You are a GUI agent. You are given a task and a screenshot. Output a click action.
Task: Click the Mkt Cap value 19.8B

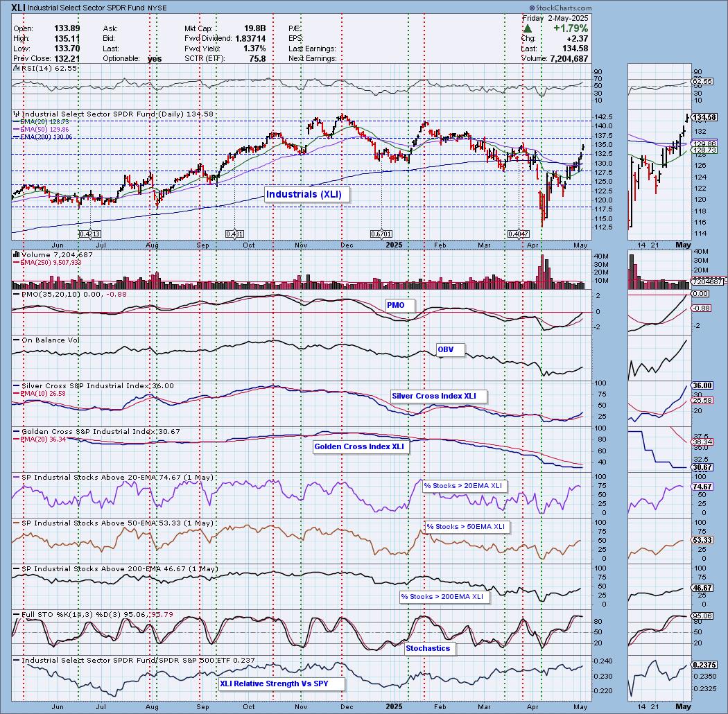[x=255, y=28]
